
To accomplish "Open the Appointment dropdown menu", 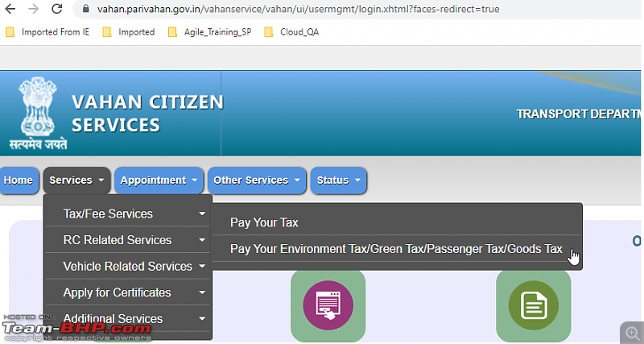I will [159, 180].
